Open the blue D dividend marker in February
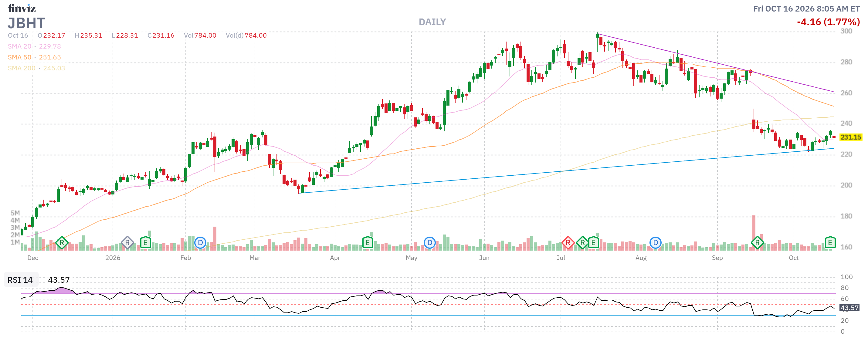The width and height of the screenshot is (868, 341). [200, 243]
